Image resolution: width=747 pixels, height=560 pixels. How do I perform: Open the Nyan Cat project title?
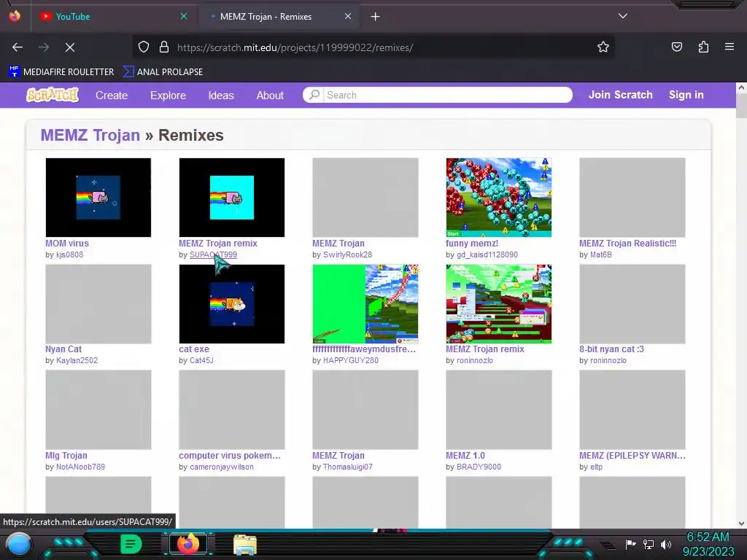click(63, 349)
